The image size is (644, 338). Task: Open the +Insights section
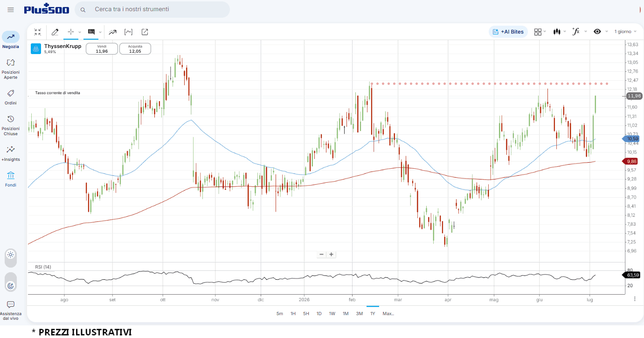11,153
